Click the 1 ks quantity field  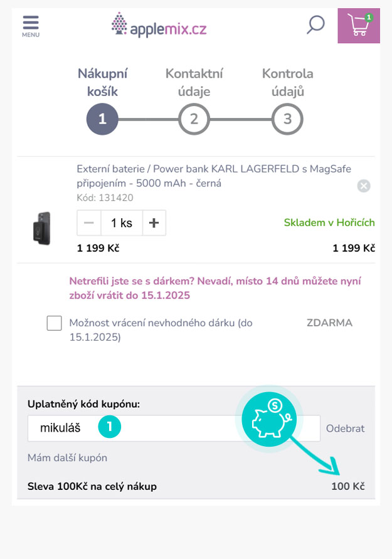tap(122, 223)
